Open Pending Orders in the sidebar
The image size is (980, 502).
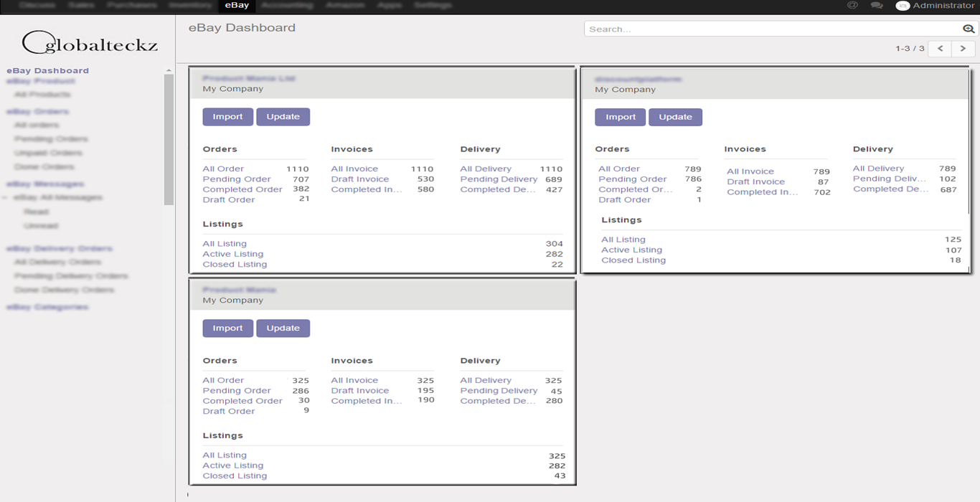[51, 139]
